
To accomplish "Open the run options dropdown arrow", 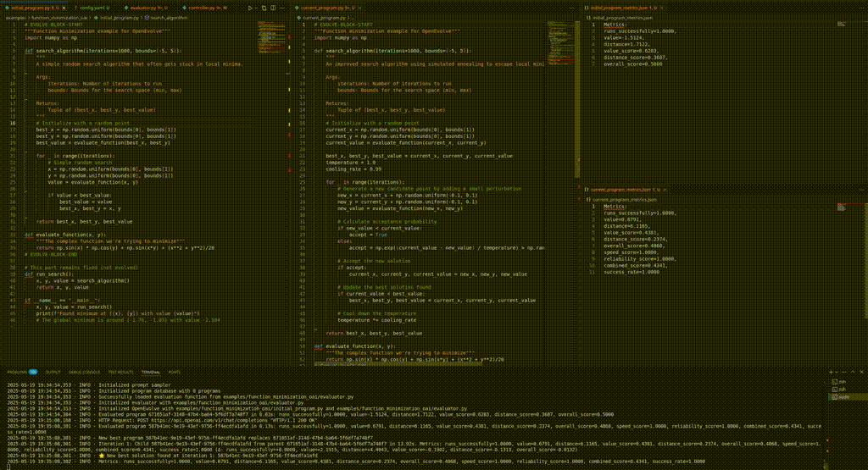I will [x=257, y=7].
